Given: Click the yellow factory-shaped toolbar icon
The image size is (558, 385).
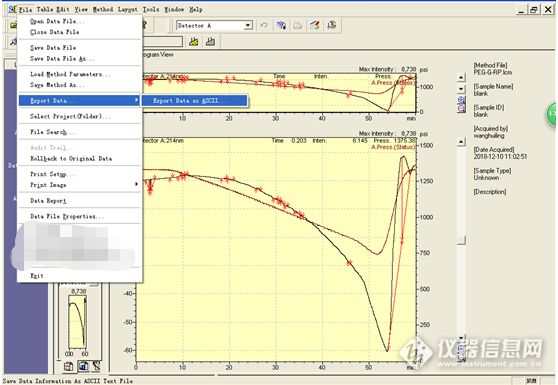Looking at the screenshot, I should (x=194, y=42).
